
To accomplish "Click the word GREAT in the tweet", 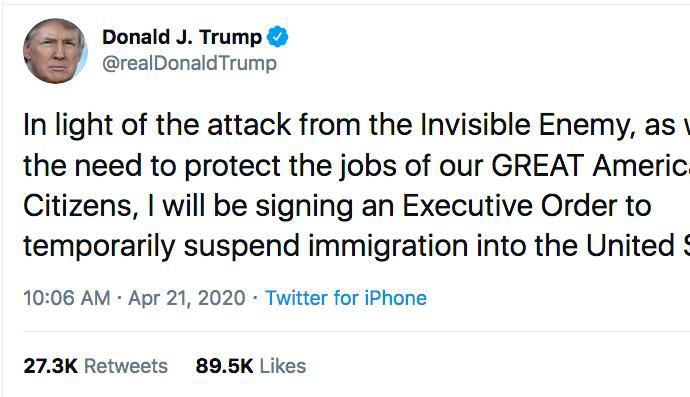I will (538, 166).
